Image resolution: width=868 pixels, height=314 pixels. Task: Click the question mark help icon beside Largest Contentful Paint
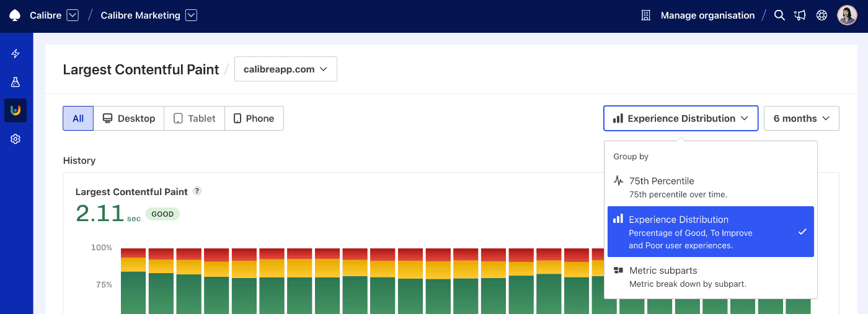[197, 191]
